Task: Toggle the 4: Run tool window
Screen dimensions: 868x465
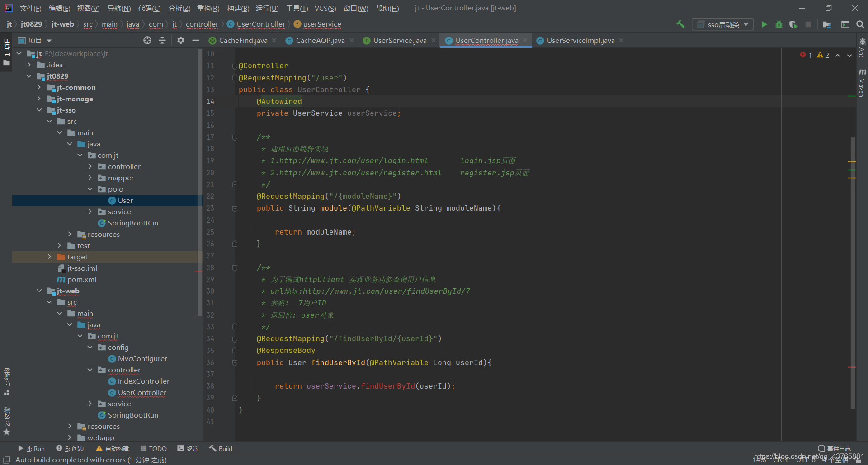Action: coord(31,448)
